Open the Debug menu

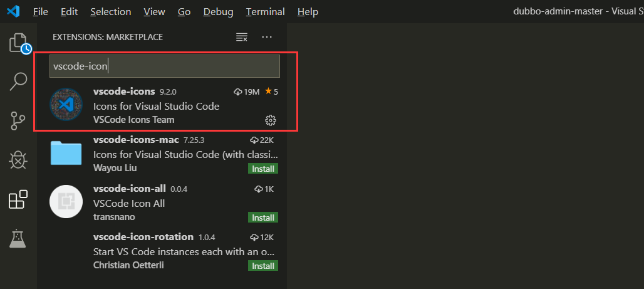(x=218, y=12)
